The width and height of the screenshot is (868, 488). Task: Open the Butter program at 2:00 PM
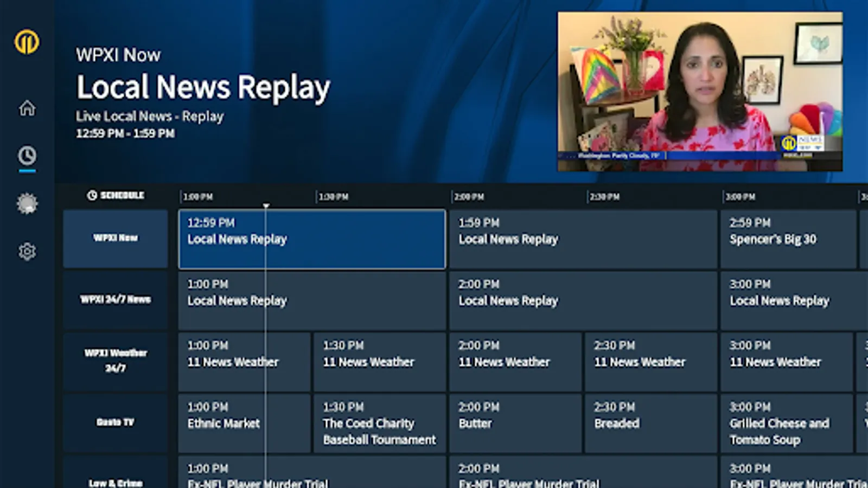click(515, 423)
